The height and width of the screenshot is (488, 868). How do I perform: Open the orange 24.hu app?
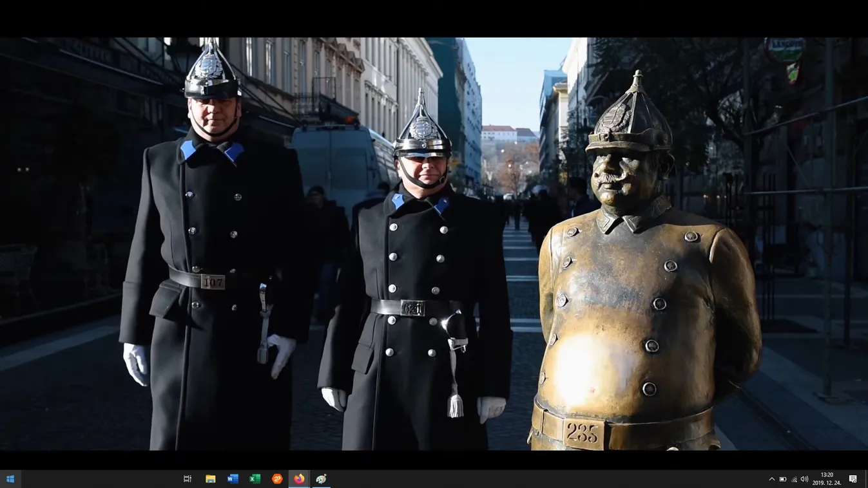coord(276,478)
